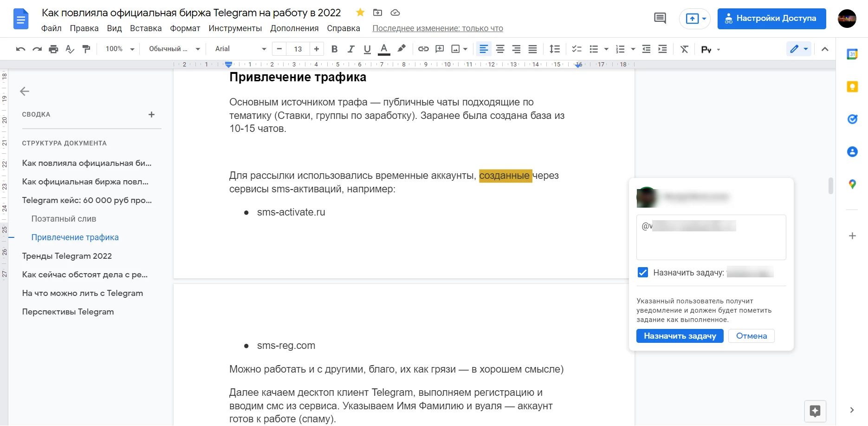Image resolution: width=868 pixels, height=426 pixels.
Task: Select the paint format roller
Action: pyautogui.click(x=86, y=49)
